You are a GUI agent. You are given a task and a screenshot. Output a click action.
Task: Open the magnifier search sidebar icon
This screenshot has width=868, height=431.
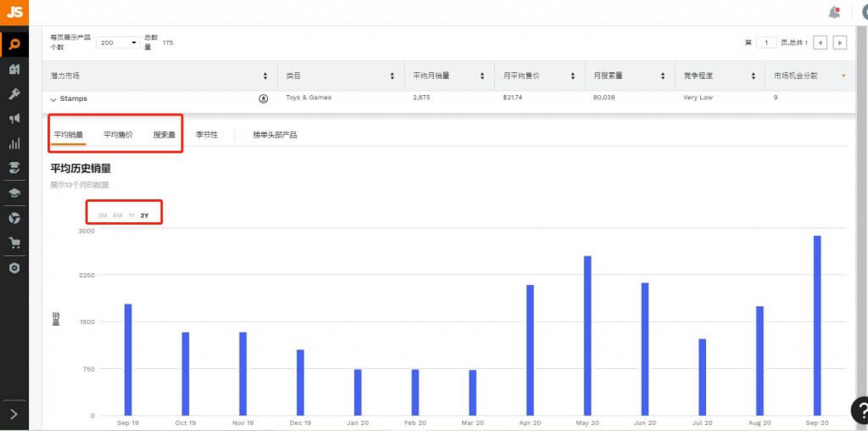(x=14, y=44)
